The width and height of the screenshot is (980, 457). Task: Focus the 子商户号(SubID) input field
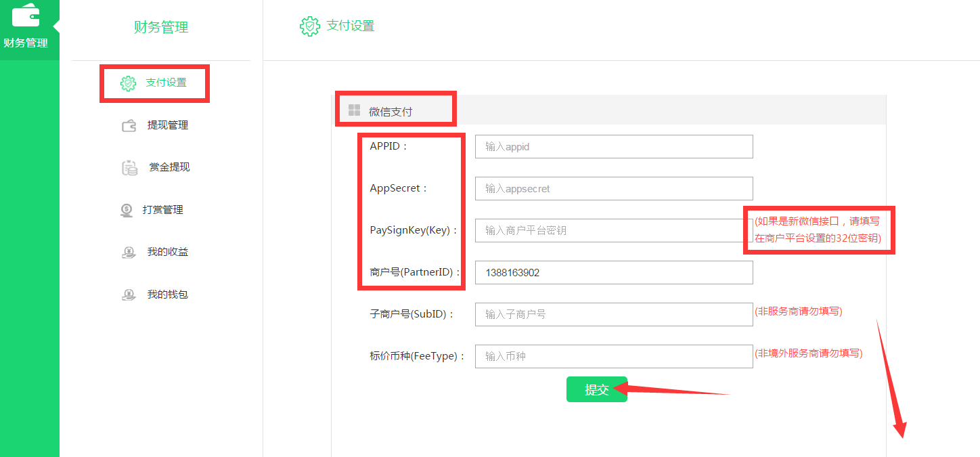[614, 314]
